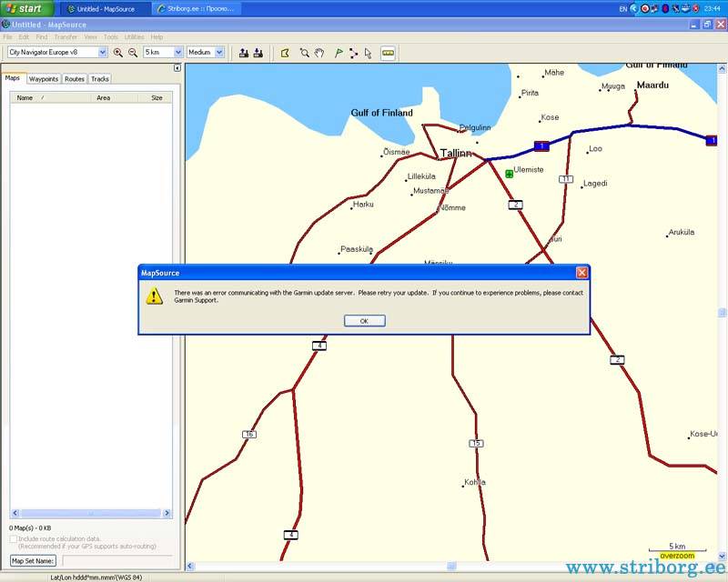Switch to the Waypoints tab
The image size is (728, 582).
44,79
